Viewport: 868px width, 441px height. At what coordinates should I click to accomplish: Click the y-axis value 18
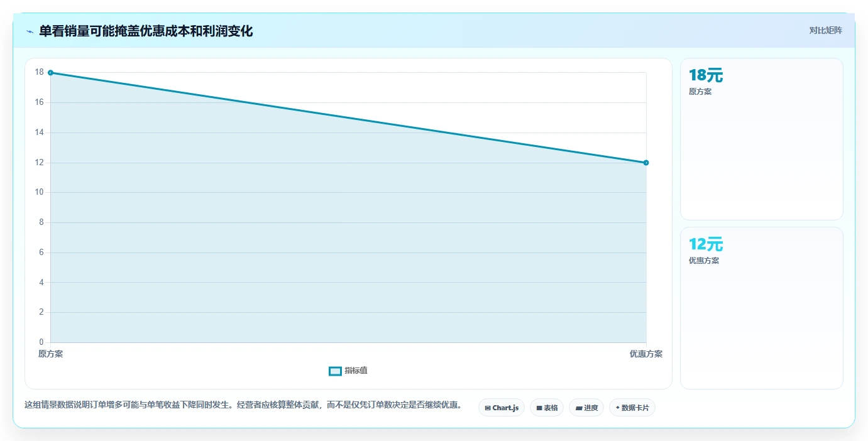40,72
